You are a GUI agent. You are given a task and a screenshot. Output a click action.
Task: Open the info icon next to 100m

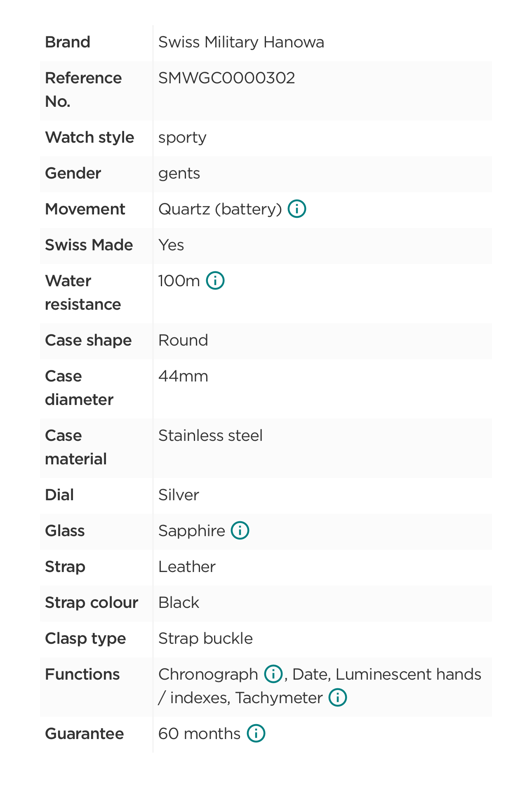(215, 280)
